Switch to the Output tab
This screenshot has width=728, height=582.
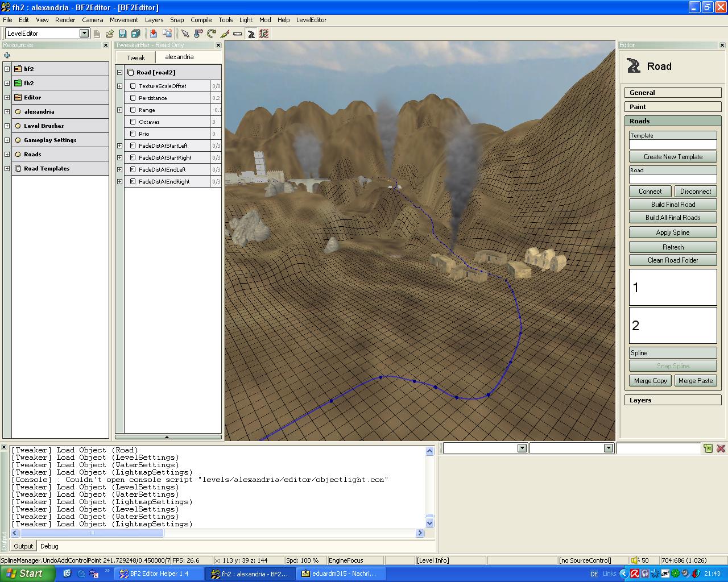coord(23,546)
